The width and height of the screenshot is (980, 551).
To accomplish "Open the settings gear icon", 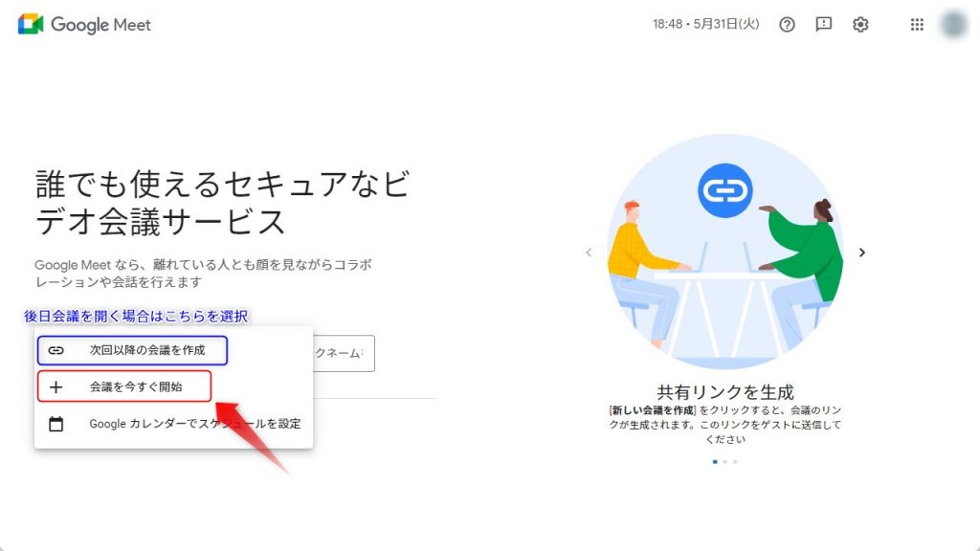I will pos(860,24).
